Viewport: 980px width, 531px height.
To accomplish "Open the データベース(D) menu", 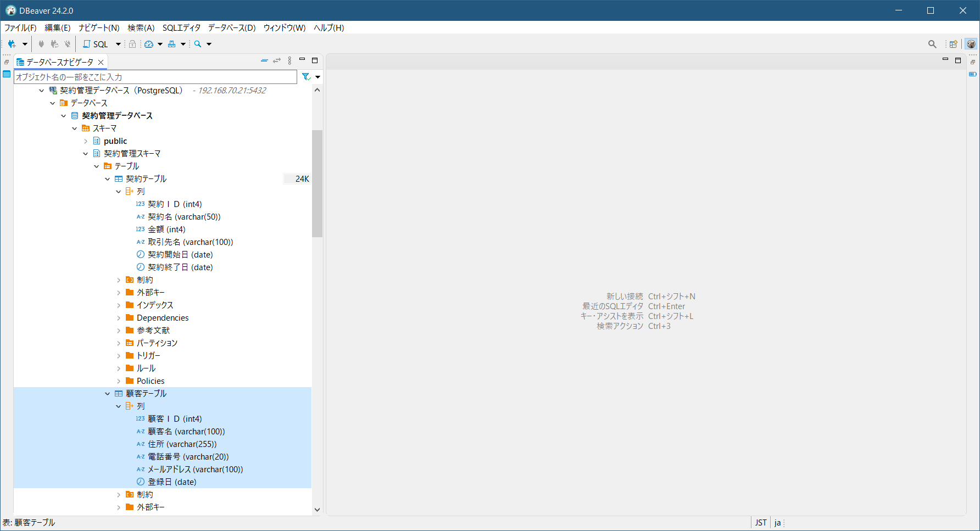I will click(x=232, y=27).
